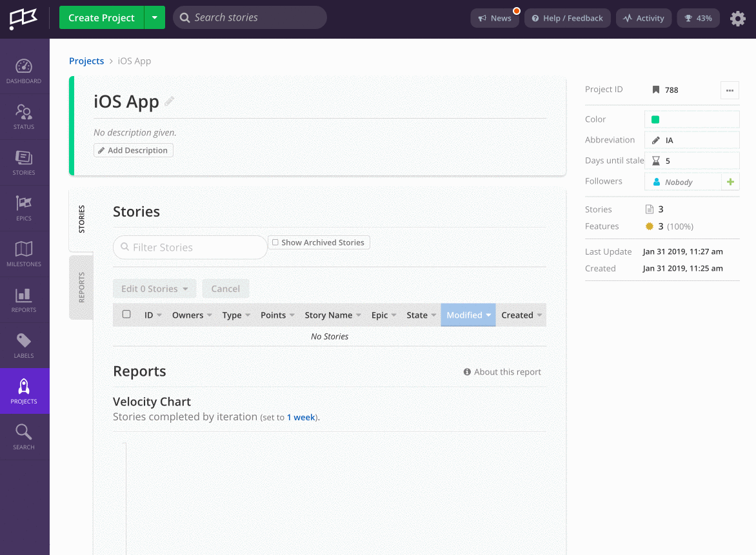Sort by the ID column
The height and width of the screenshot is (555, 756).
(x=153, y=315)
